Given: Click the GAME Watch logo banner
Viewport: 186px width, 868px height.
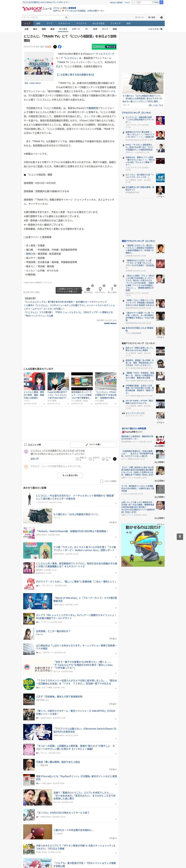Looking at the screenshot, I should [104, 47].
